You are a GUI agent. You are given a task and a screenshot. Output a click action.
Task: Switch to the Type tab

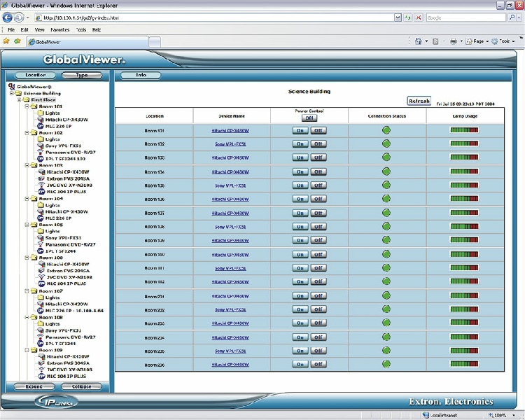82,75
